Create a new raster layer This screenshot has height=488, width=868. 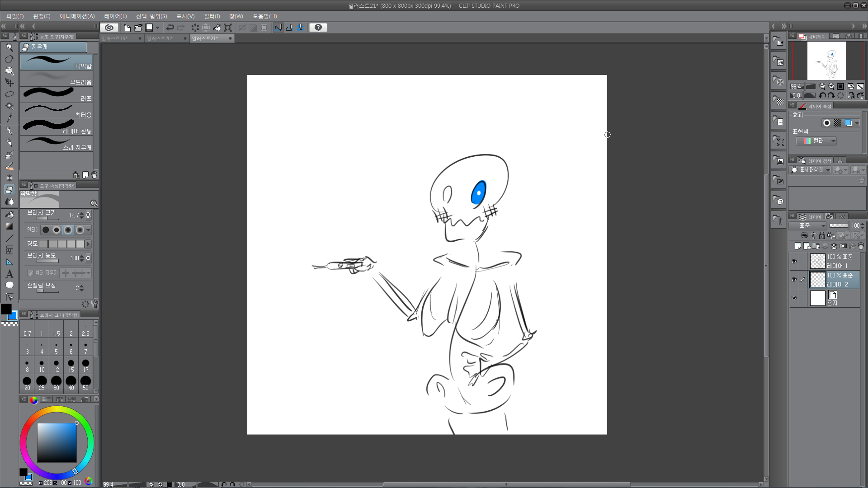point(798,246)
